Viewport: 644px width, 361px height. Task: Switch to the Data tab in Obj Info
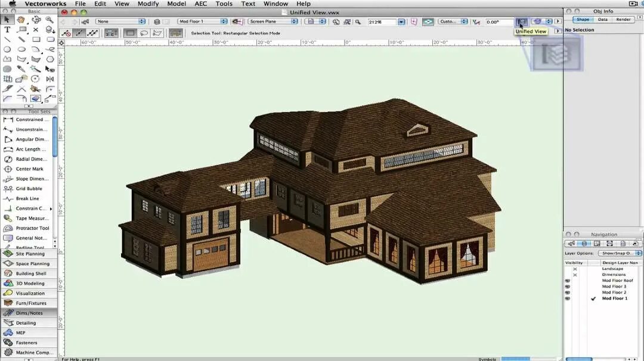602,19
